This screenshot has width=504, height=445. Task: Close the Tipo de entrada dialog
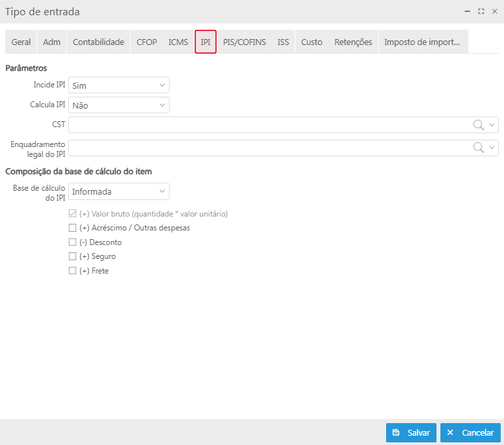(494, 11)
